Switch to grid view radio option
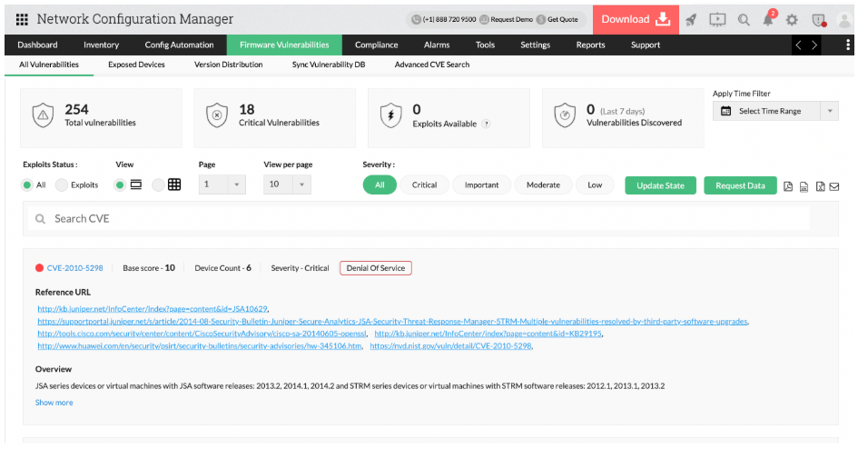This screenshot has height=449, width=868. pyautogui.click(x=158, y=185)
